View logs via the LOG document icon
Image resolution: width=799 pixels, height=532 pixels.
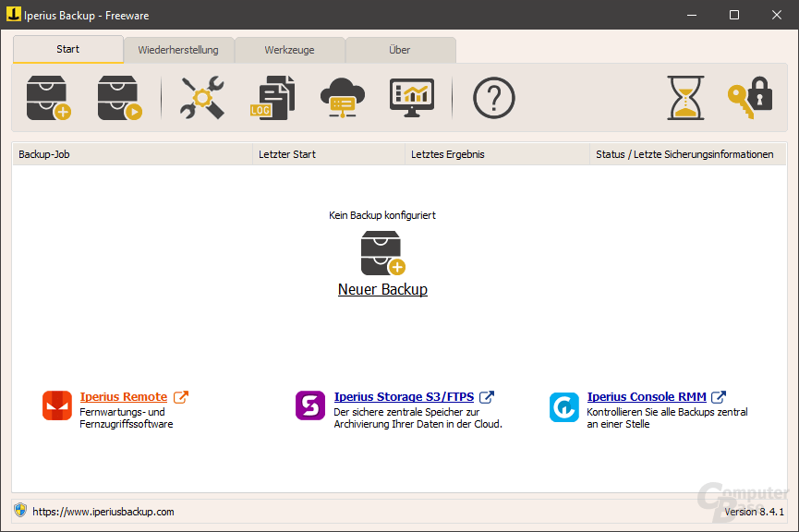(272, 97)
